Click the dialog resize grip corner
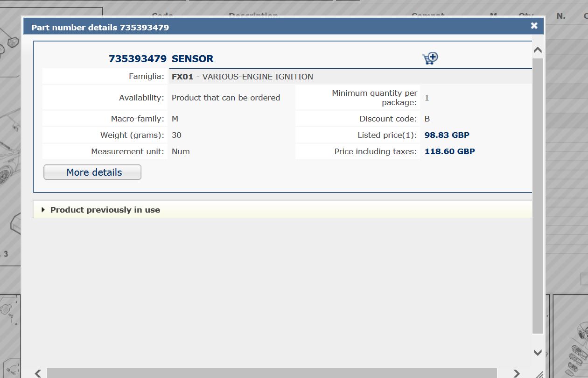The width and height of the screenshot is (588, 378). pos(539,373)
